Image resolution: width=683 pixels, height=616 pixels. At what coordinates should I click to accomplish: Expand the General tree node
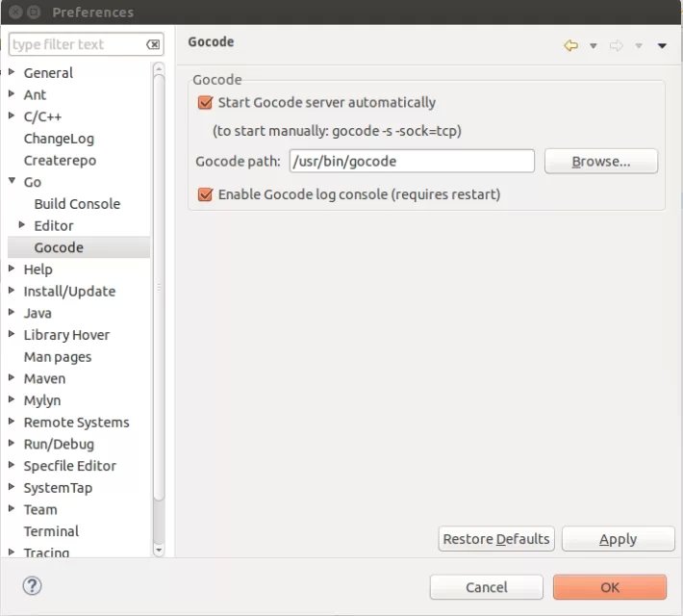coord(12,72)
